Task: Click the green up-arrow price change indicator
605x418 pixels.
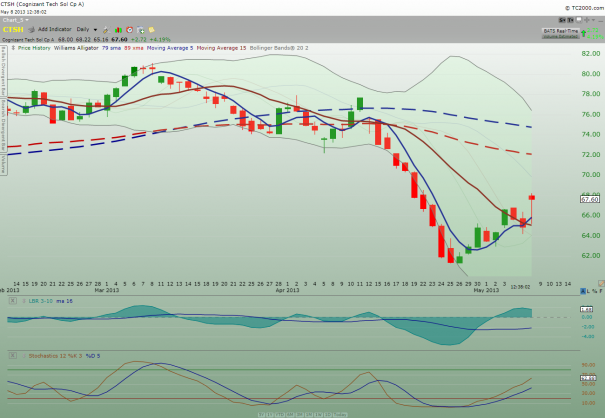Action: coord(584,34)
